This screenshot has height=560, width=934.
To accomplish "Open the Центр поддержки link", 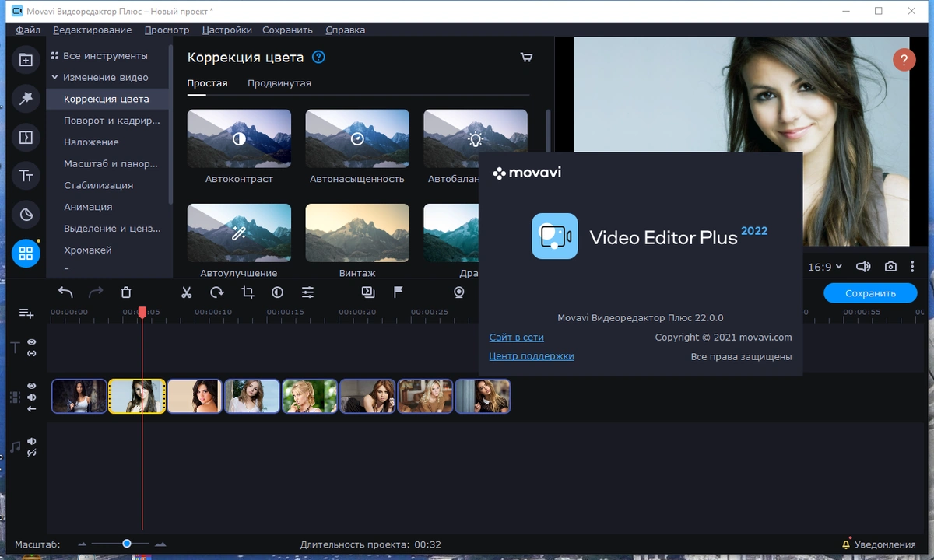I will 532,356.
